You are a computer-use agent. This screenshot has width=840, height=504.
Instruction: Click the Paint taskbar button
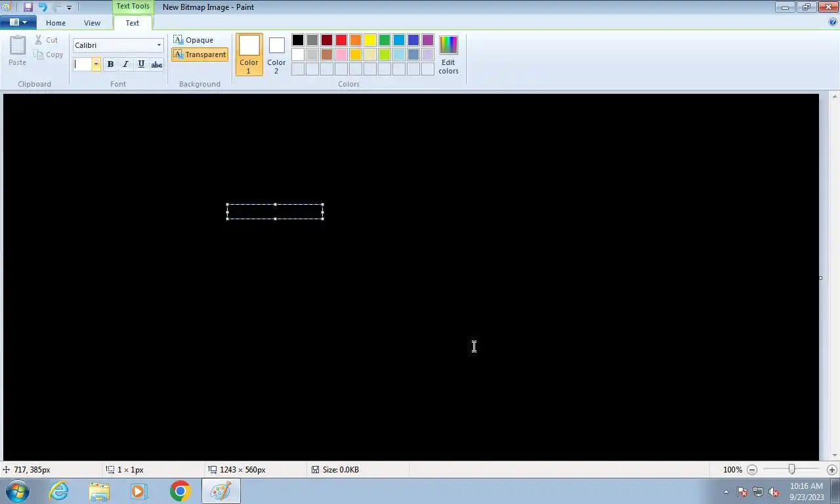tap(220, 491)
